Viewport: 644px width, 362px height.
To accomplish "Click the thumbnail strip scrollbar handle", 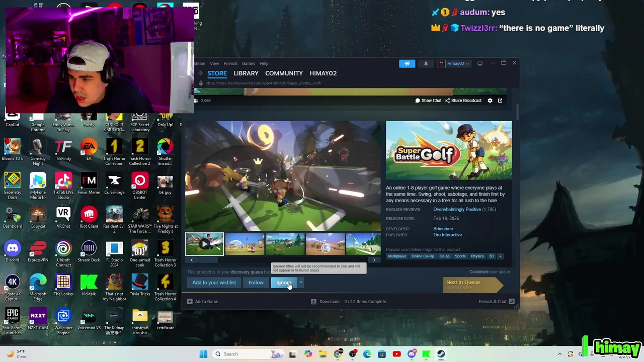I will coord(208,260).
